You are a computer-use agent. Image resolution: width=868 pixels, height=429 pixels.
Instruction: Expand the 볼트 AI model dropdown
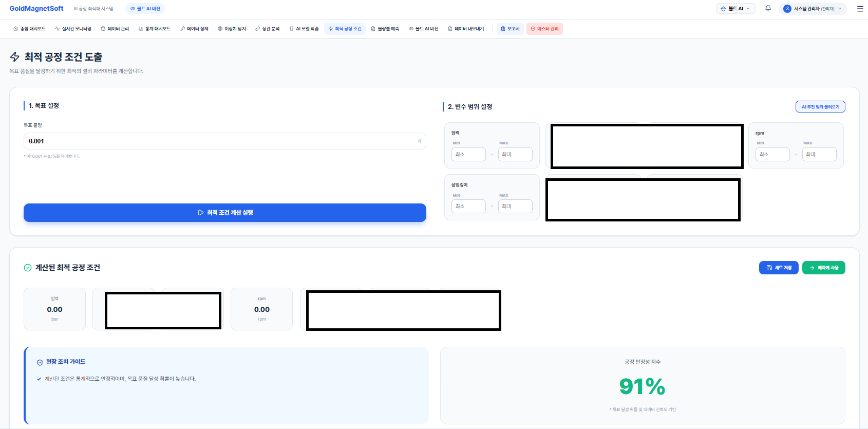tap(735, 9)
